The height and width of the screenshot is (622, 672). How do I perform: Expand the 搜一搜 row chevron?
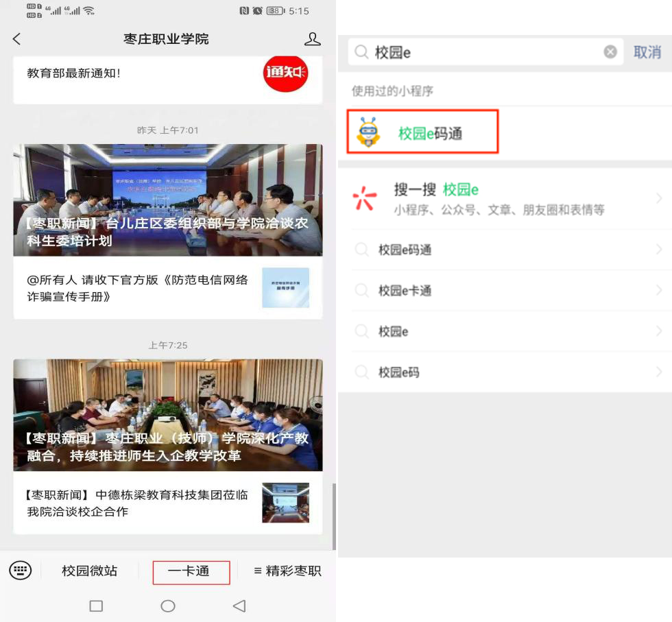[x=659, y=198]
